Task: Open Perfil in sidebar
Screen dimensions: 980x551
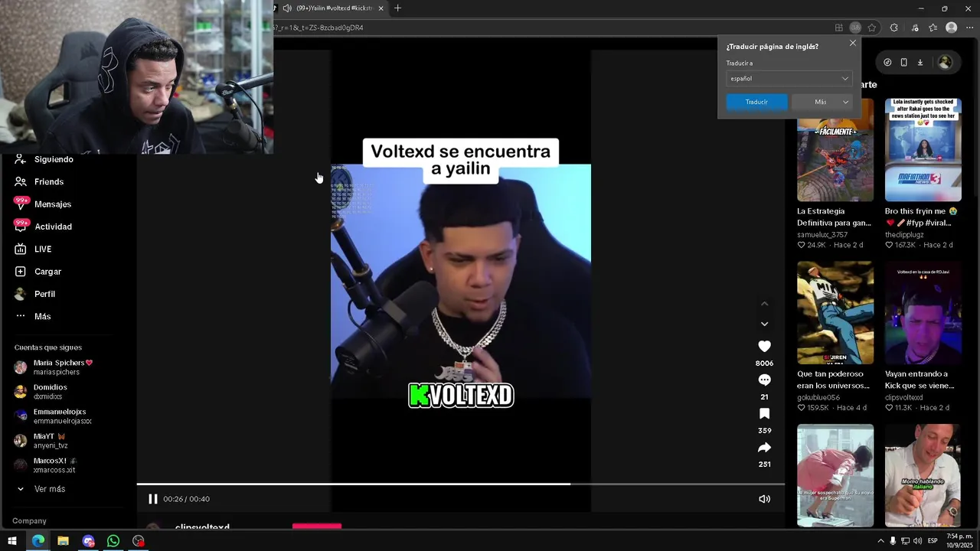Action: [x=34, y=294]
